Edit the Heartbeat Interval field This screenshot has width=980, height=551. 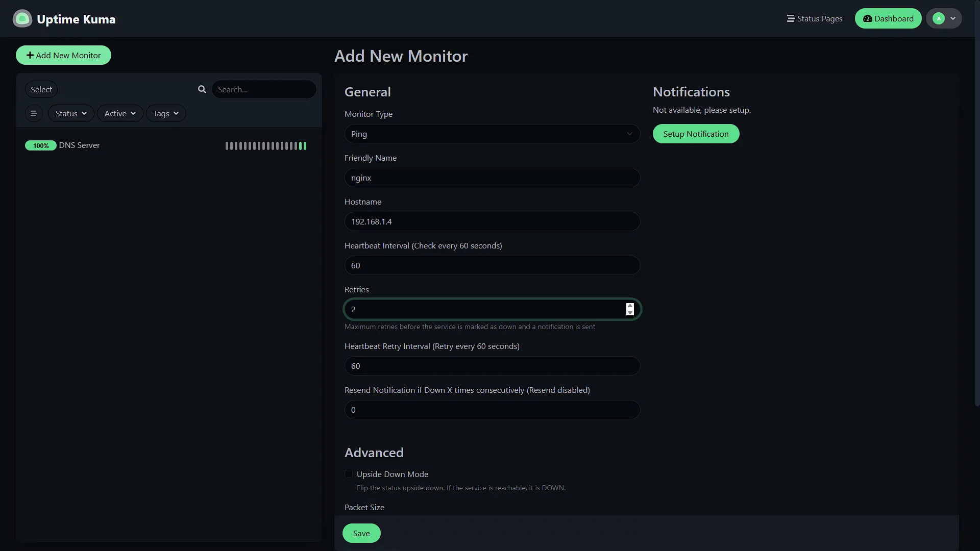[x=492, y=265]
